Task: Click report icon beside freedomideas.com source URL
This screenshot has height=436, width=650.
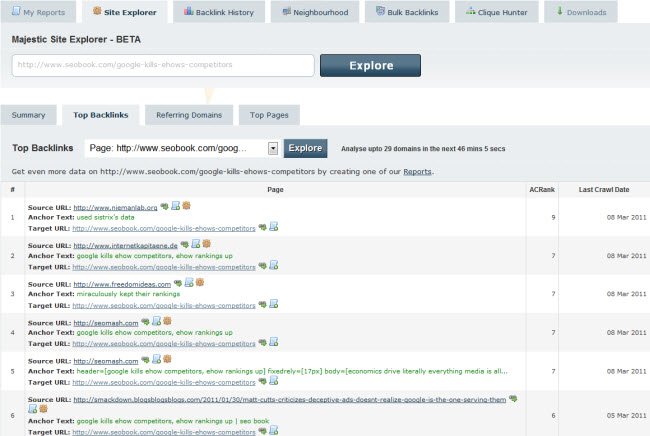Action: 189,283
